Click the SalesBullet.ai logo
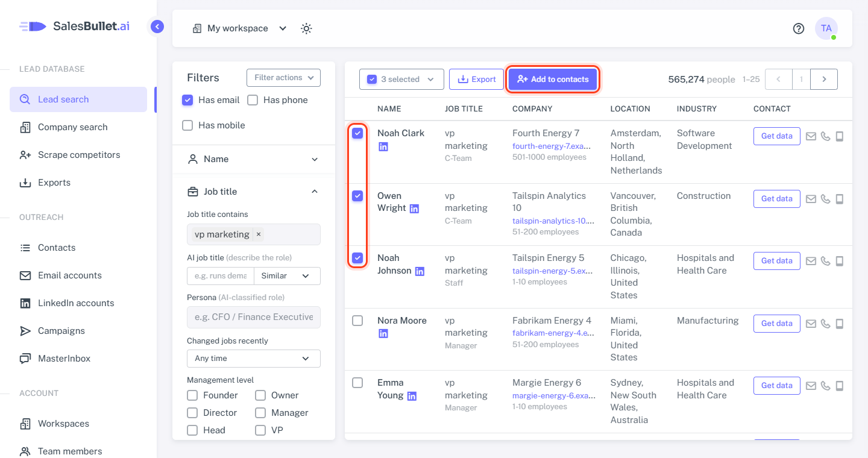868x458 pixels. coord(75,26)
